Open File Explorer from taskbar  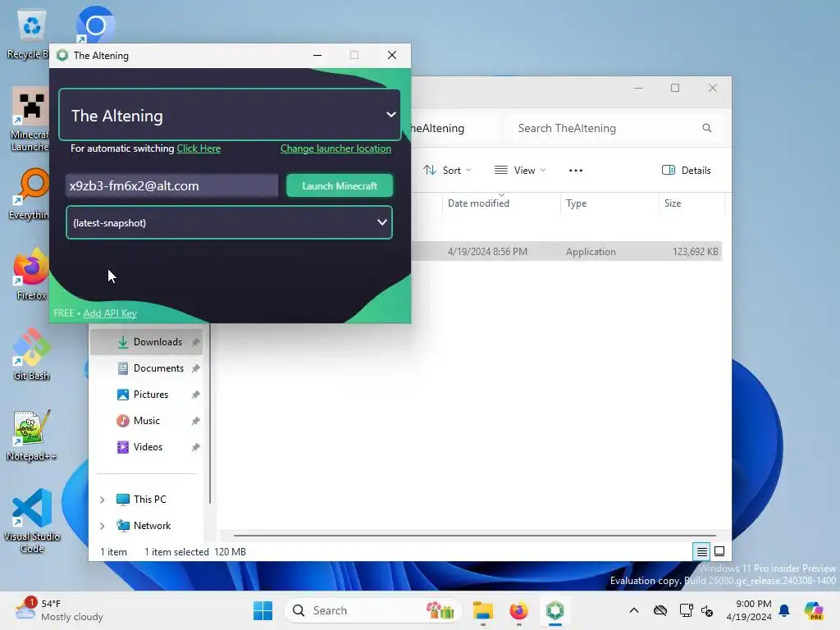pos(482,610)
